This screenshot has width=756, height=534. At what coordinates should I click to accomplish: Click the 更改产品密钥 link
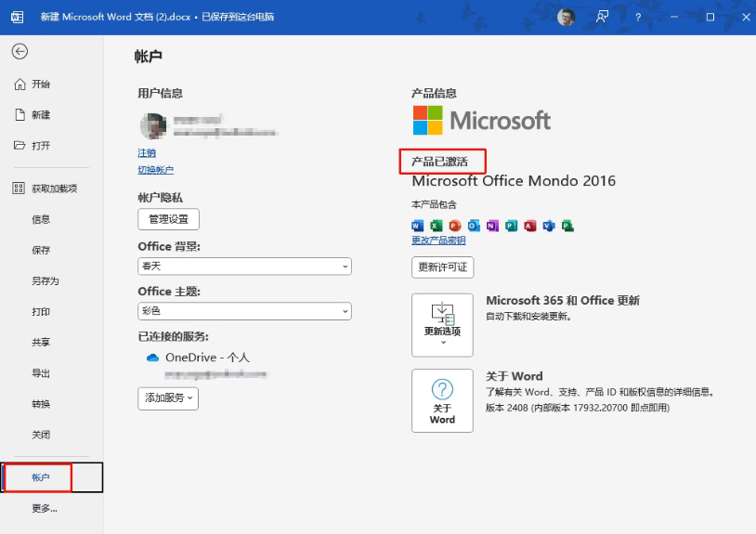click(438, 240)
